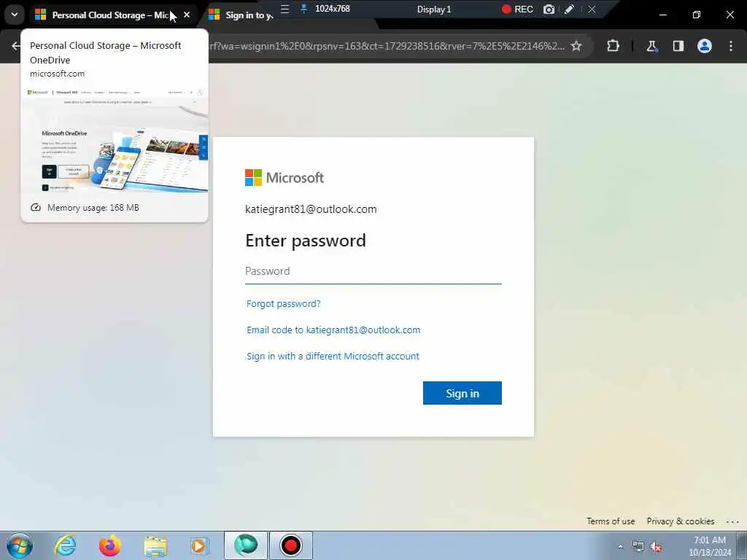Toggle the browser side panel icon

click(678, 46)
